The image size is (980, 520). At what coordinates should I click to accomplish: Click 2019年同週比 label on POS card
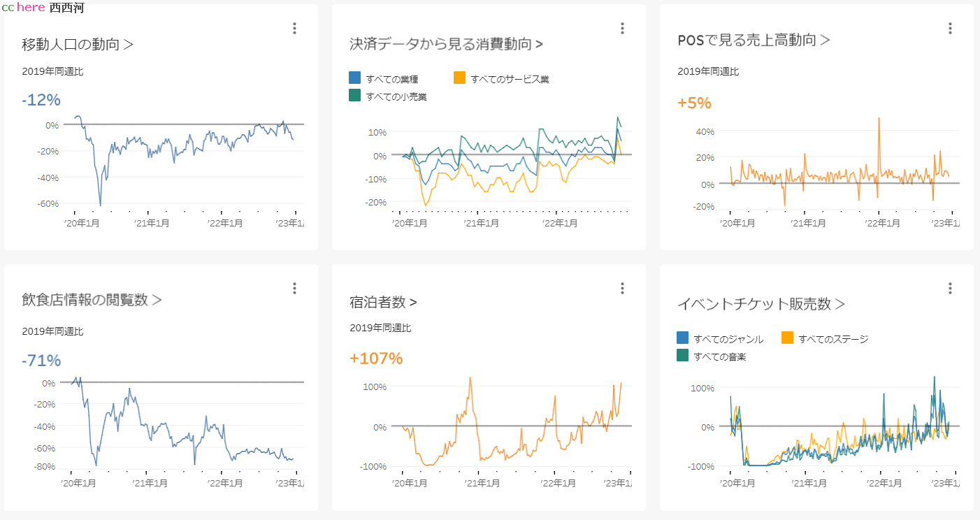coord(708,71)
